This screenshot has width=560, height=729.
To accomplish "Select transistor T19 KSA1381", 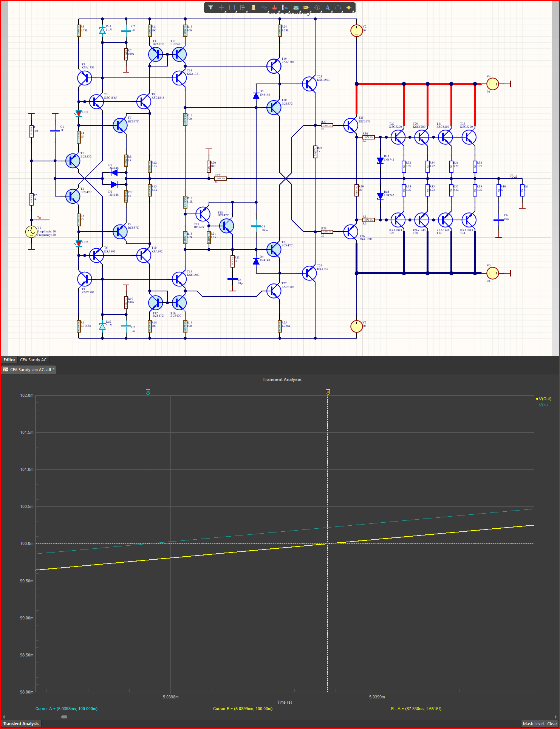I will tap(274, 66).
